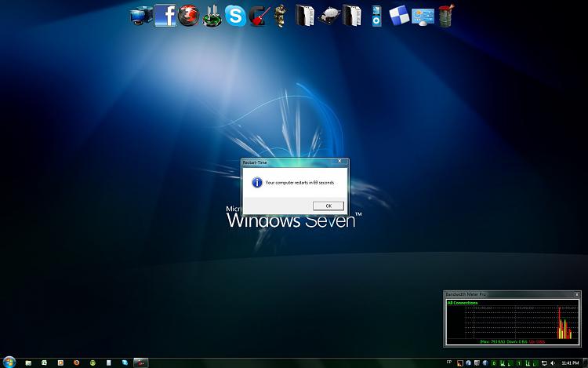Open the network connection tray icon
The height and width of the screenshot is (368, 588).
(545, 363)
